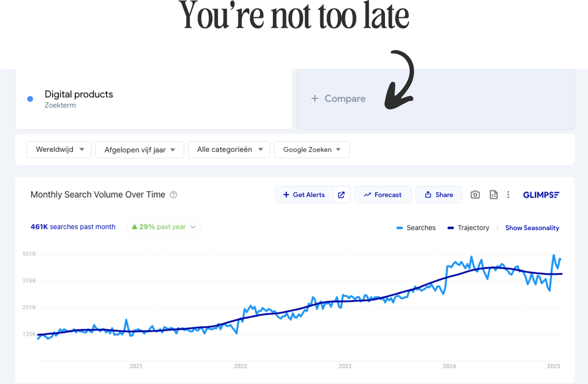
Task: Toggle the Searches legend series
Action: [x=416, y=228]
